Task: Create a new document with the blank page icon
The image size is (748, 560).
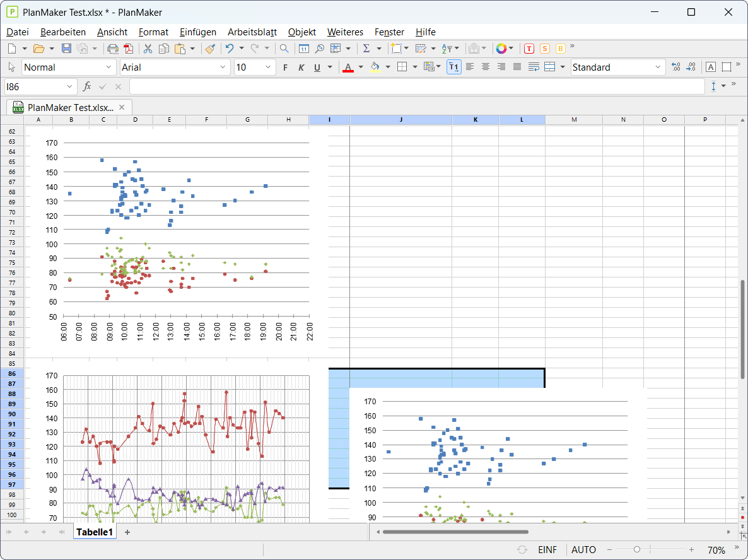Action: pyautogui.click(x=13, y=48)
